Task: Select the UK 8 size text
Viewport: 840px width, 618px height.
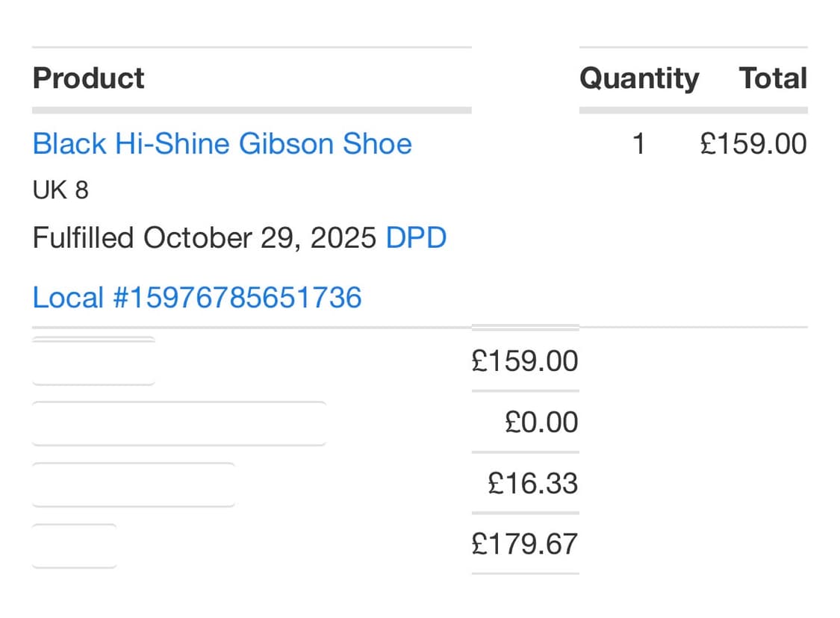Action: [x=60, y=190]
